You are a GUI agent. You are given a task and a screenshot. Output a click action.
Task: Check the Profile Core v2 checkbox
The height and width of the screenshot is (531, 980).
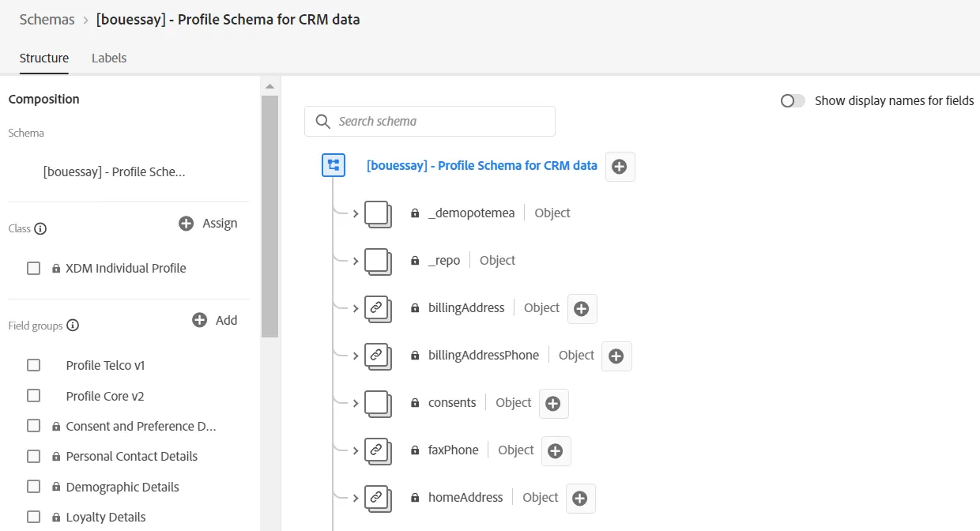coord(33,396)
